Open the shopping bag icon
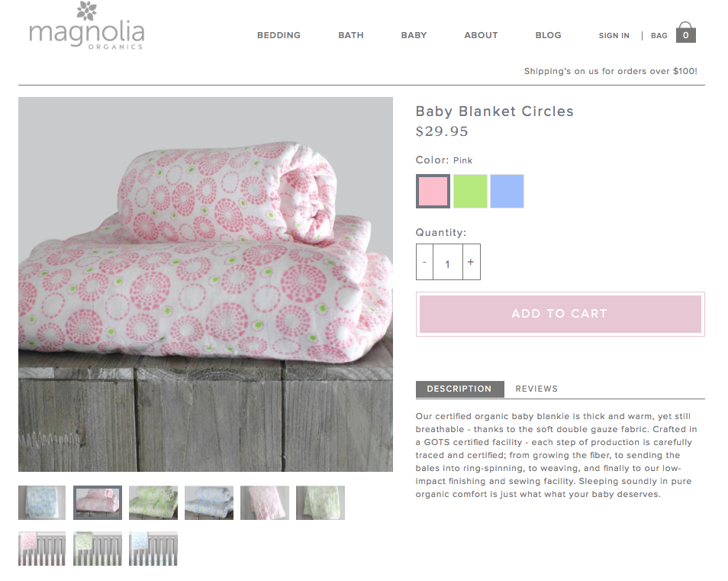Screen dimensions: 728x581 click(685, 32)
